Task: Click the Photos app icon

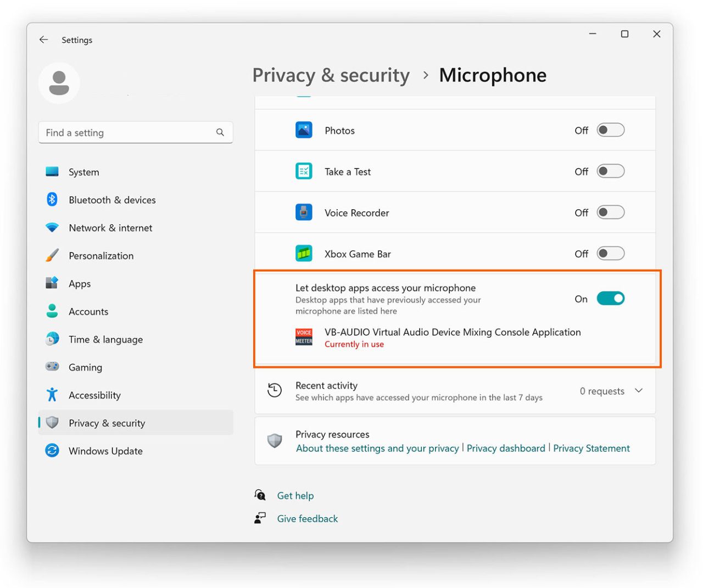Action: pos(304,130)
